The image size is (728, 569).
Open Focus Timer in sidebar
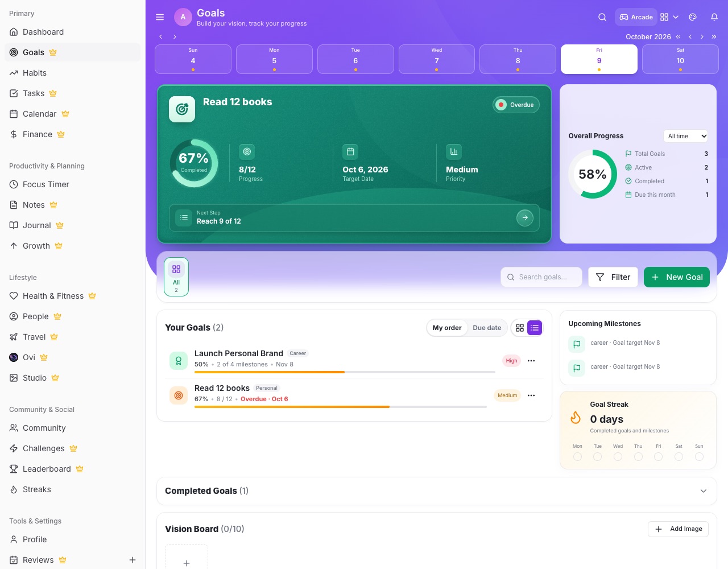[73, 184]
